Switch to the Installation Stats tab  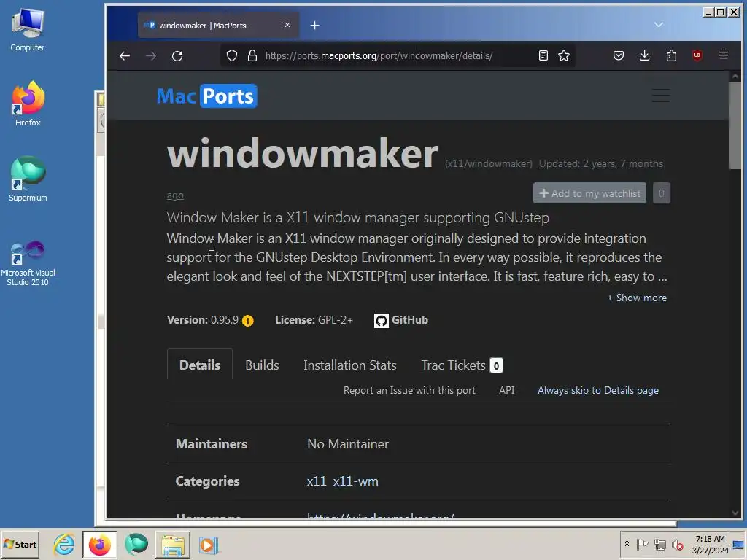coord(350,365)
